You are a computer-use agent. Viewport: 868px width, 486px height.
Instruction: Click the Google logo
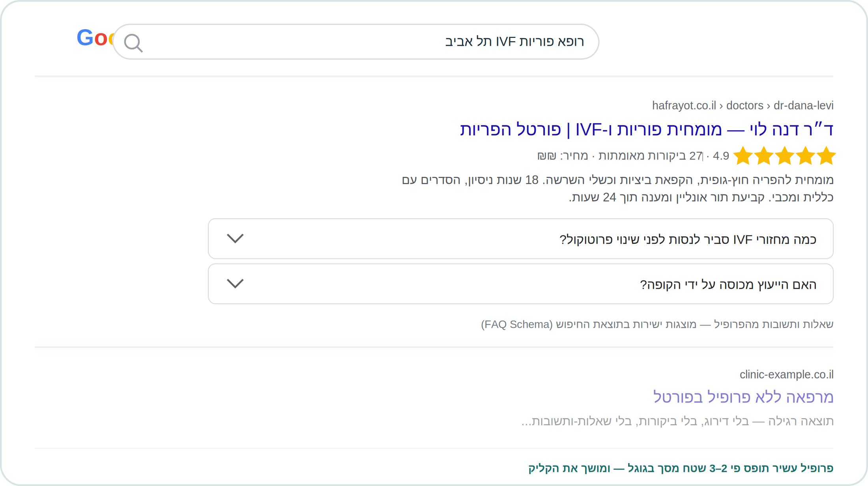pyautogui.click(x=95, y=38)
